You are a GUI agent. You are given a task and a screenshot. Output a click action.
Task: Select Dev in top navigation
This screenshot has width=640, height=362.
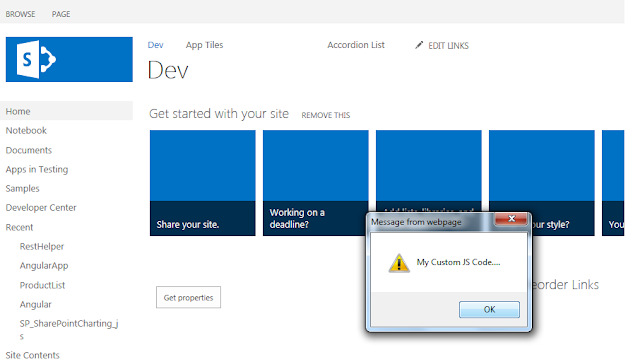(x=155, y=45)
